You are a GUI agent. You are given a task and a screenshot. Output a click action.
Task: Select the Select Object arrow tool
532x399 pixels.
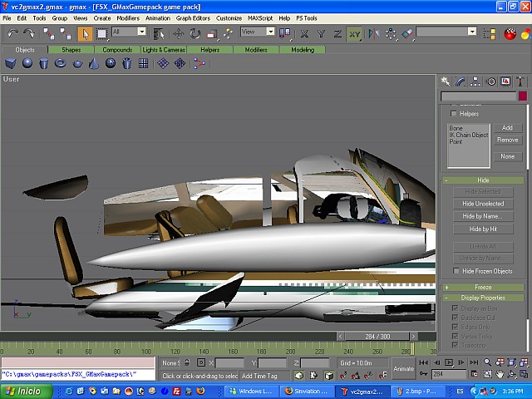pos(84,33)
